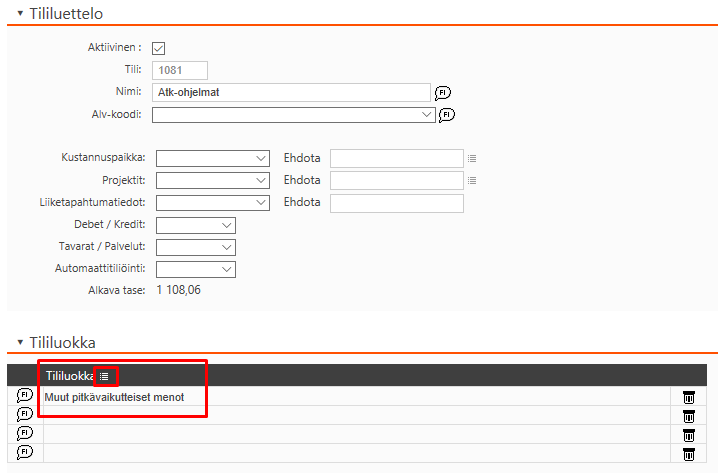Click the Nimi field containing Atk-ohjelmat

coord(290,92)
